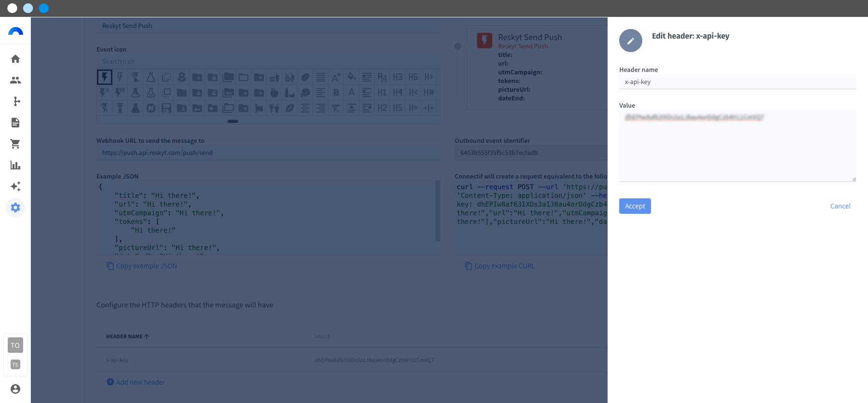868x403 pixels.
Task: Select the flag event icon
Action: tap(259, 108)
